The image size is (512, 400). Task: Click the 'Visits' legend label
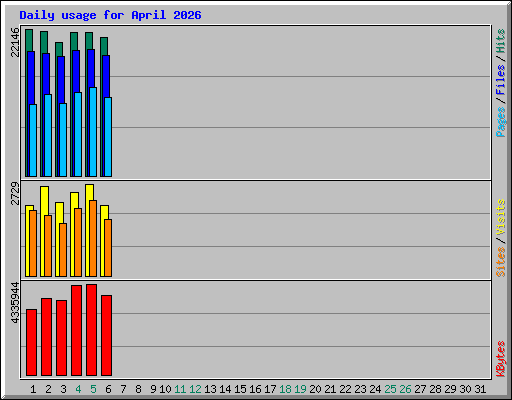501,217
